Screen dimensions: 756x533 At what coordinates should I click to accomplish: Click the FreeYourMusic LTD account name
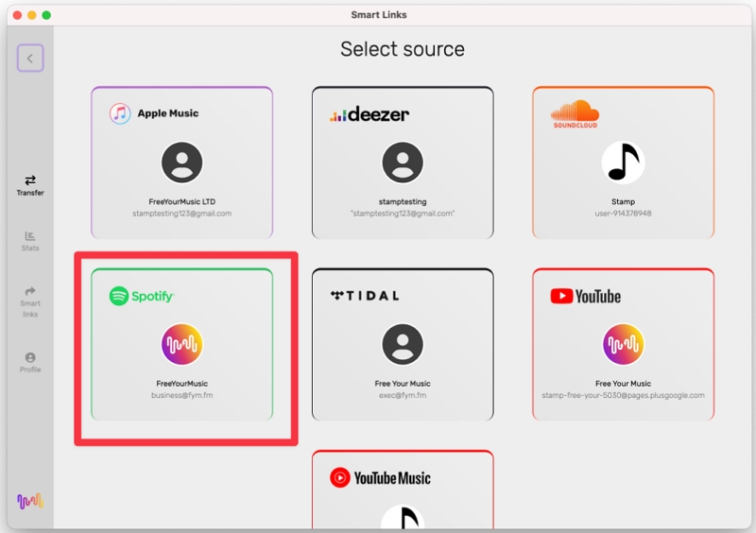(x=181, y=201)
